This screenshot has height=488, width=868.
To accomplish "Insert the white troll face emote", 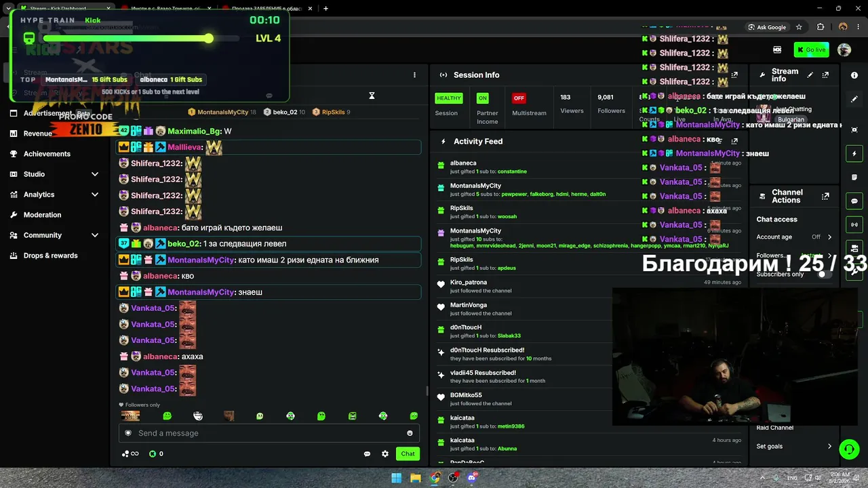I will 198,415.
